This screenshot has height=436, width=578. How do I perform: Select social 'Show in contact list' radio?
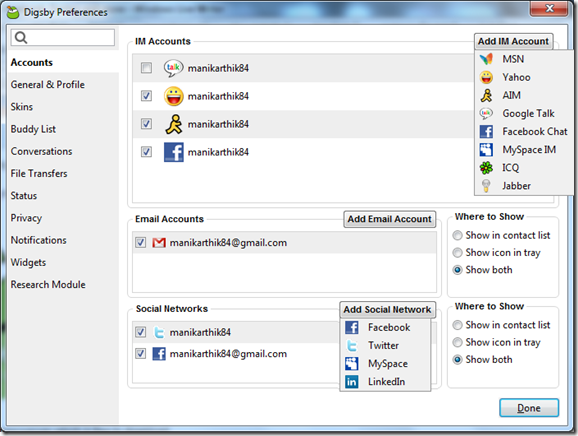[x=457, y=325]
